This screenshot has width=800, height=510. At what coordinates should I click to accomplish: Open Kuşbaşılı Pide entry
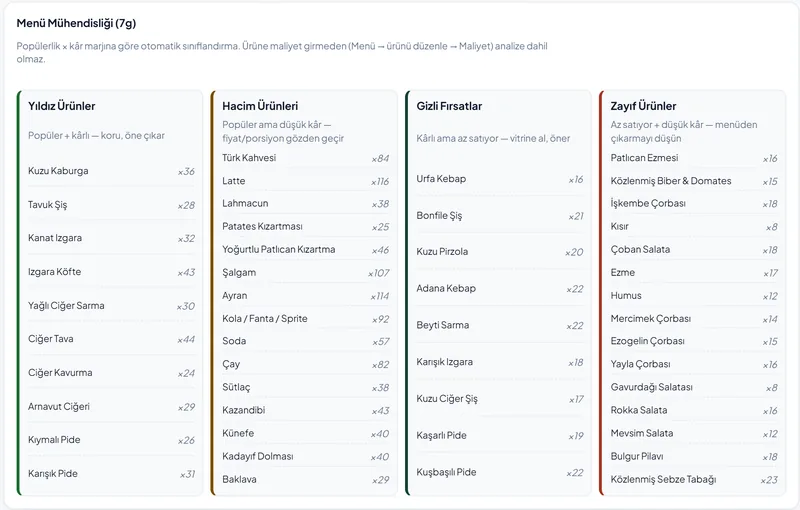tap(500, 472)
